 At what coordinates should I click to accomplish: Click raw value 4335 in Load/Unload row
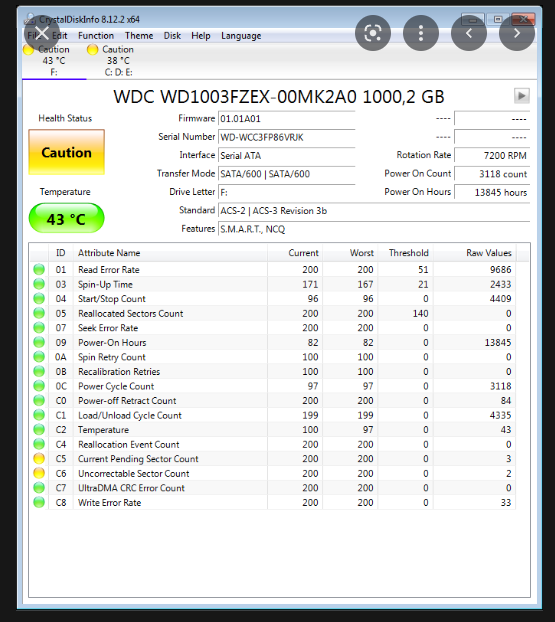coord(500,415)
